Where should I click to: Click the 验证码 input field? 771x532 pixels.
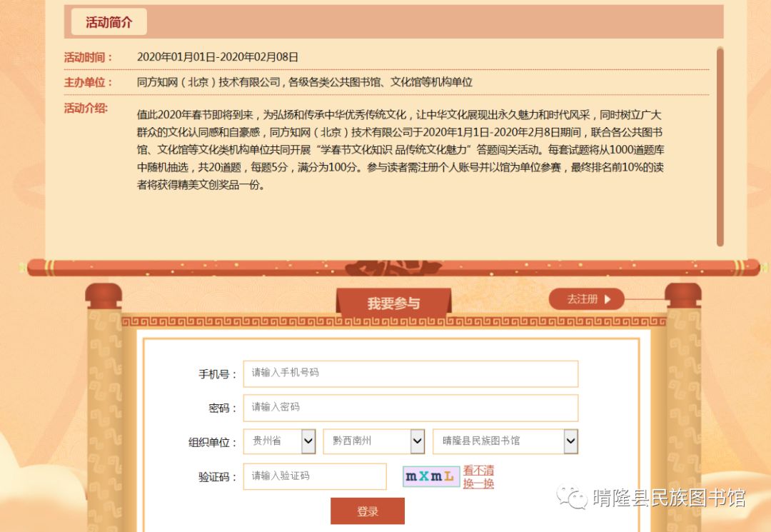pyautogui.click(x=315, y=476)
